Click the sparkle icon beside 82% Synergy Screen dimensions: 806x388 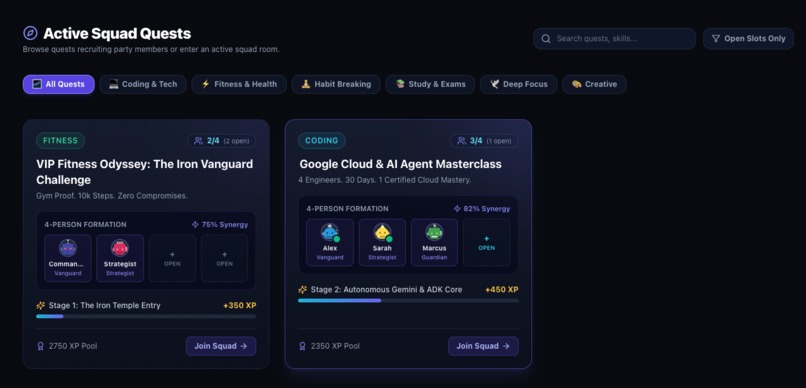click(x=457, y=209)
